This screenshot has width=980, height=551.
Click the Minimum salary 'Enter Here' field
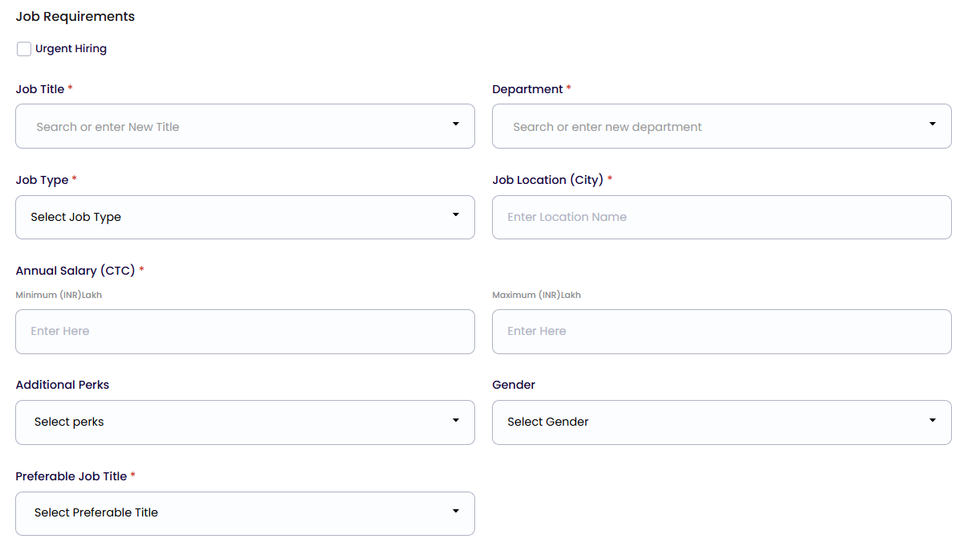pos(245,332)
